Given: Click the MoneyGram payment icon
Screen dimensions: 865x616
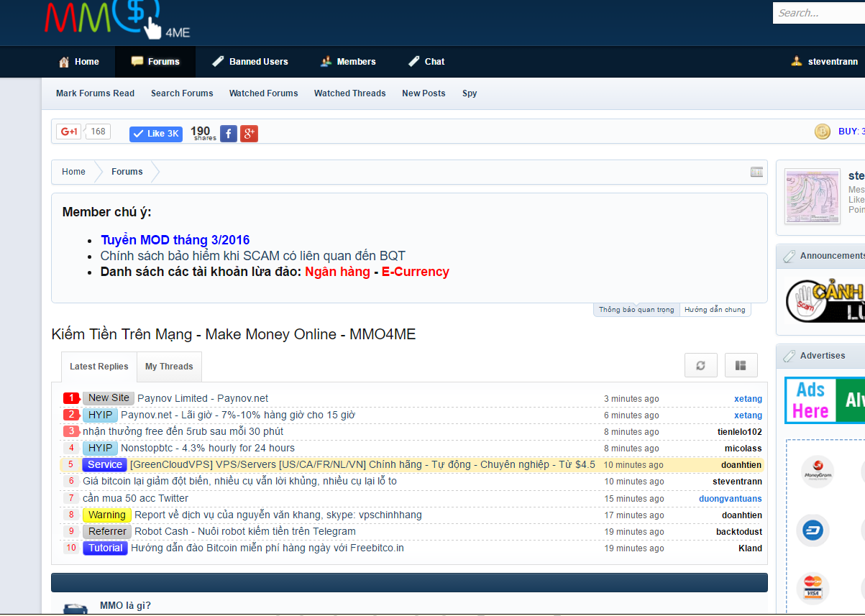Looking at the screenshot, I should point(817,472).
